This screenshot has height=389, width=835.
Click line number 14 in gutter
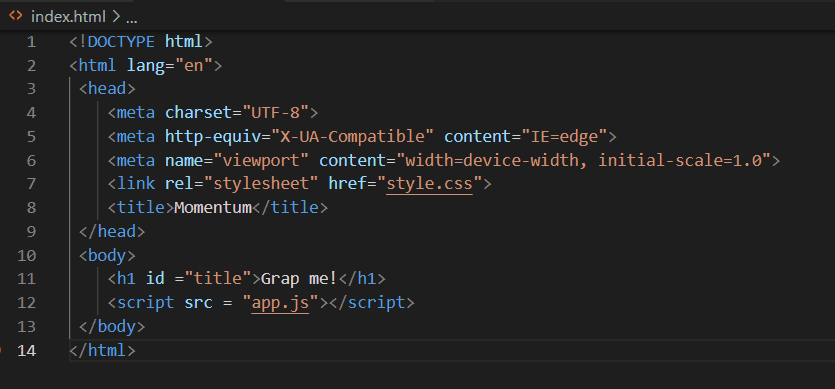(26, 351)
